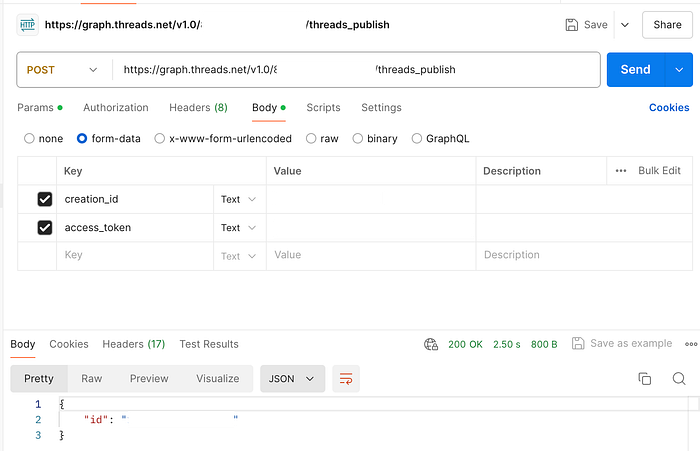
Task: Open the Headers (8) request tab
Action: 198,108
